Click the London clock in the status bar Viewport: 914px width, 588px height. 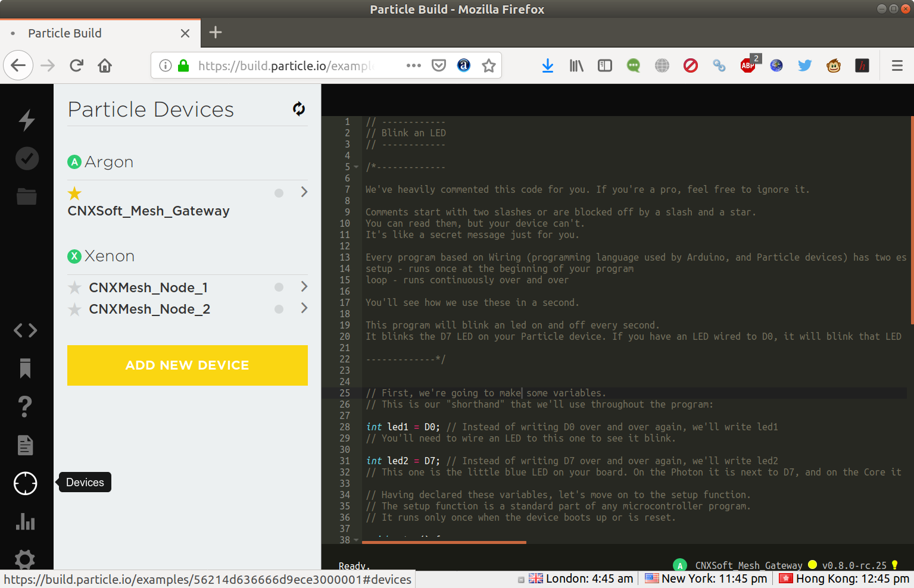581,578
